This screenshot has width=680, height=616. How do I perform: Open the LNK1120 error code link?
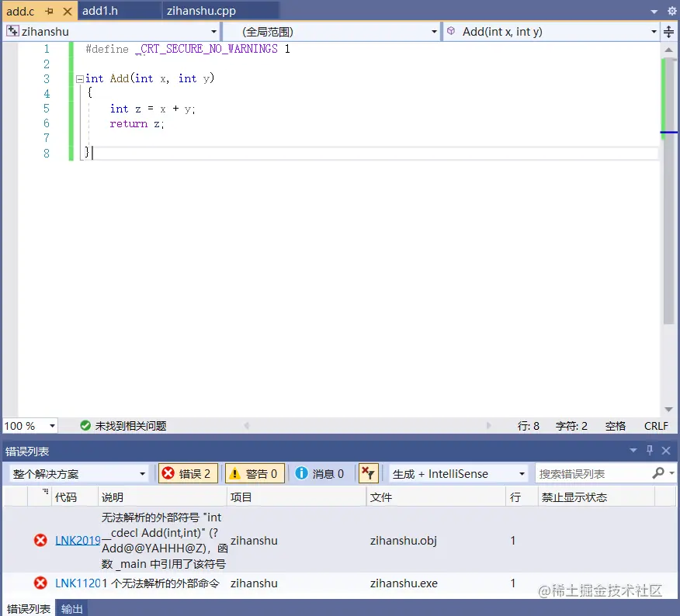click(78, 583)
